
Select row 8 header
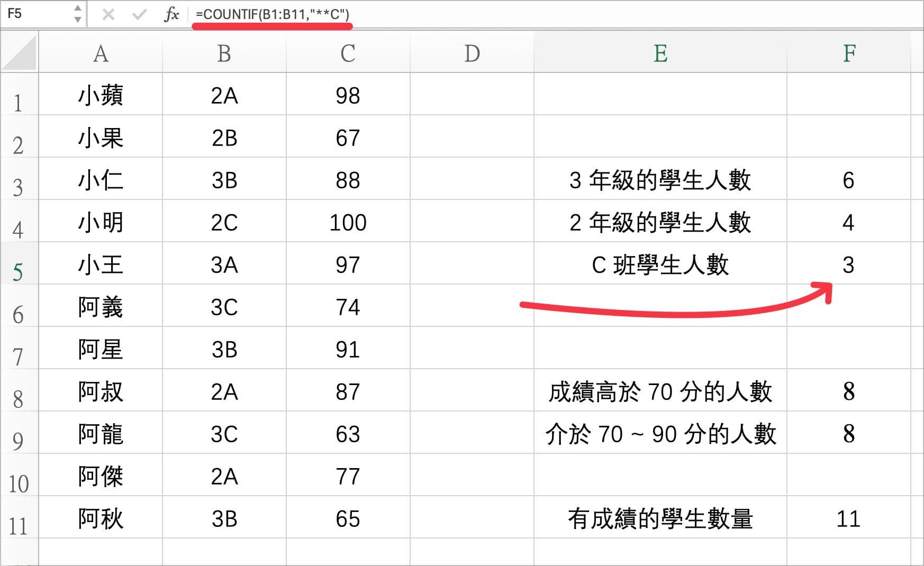(x=19, y=390)
